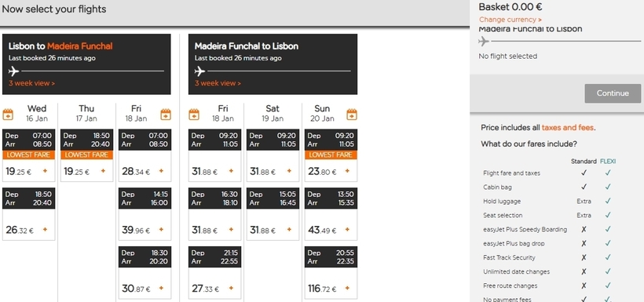Select the Sun 20 Jan 09:20 lowest fare flight
644x302 pixels.
331,155
